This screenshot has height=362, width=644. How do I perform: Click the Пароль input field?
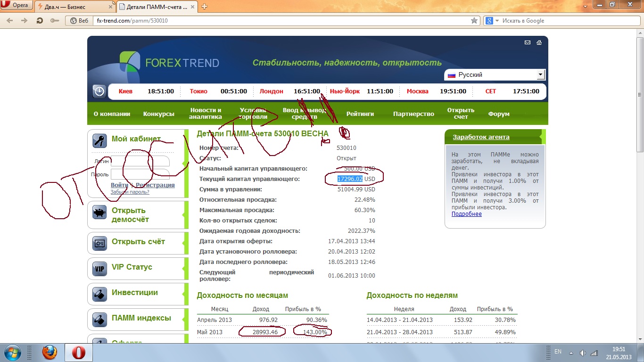[140, 174]
